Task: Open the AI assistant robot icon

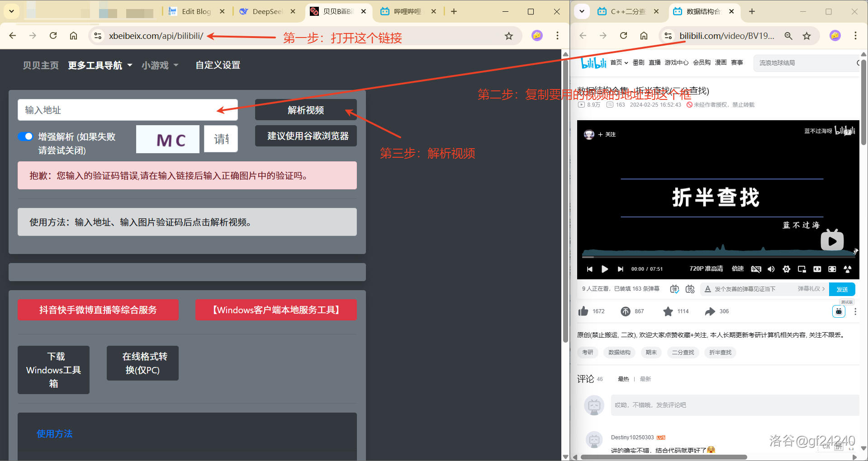Action: [839, 311]
